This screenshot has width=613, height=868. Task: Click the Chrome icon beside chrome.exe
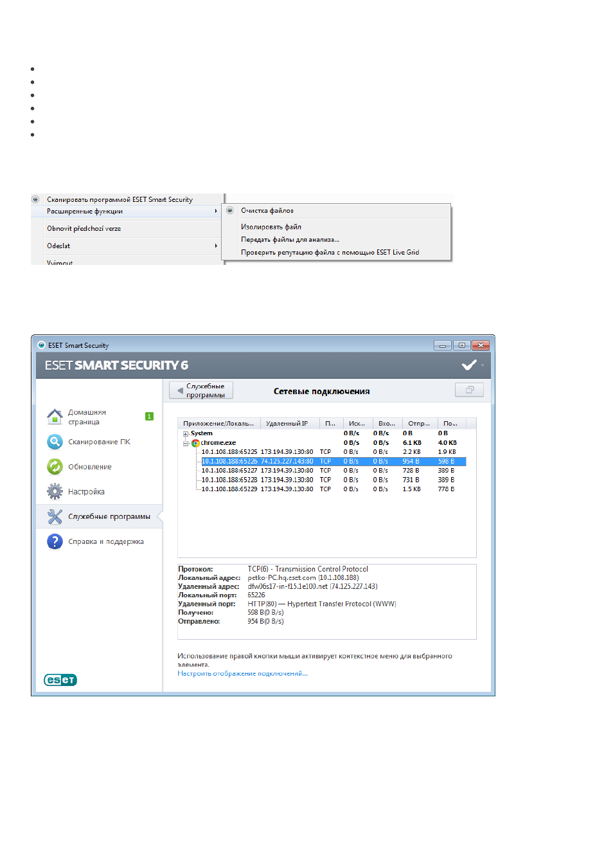click(195, 443)
